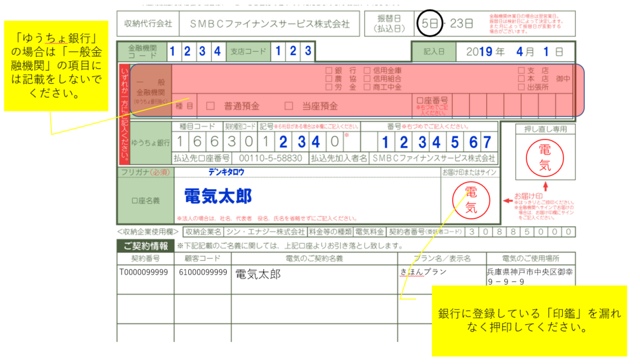Click the きほんプラン plan name
This screenshot has height=364, width=640.
tap(423, 272)
